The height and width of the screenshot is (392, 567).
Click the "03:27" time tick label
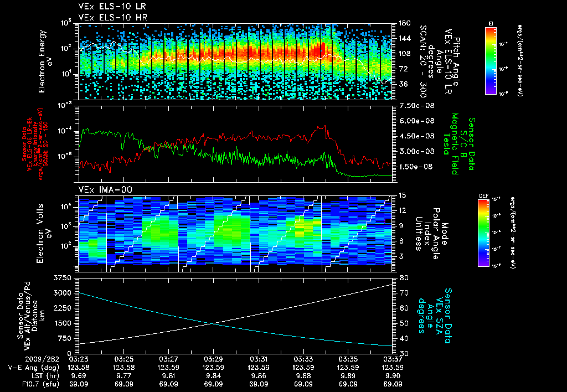(168, 359)
